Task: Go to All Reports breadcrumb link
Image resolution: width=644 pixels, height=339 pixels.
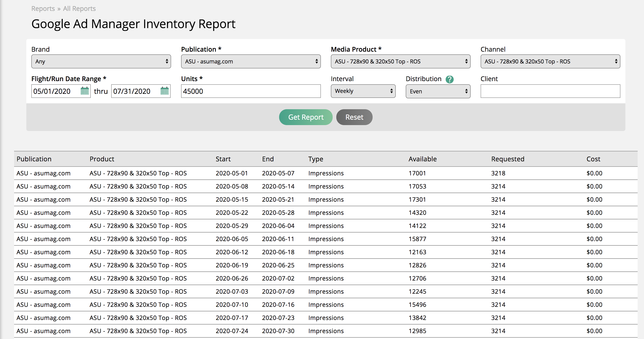Action: click(79, 8)
